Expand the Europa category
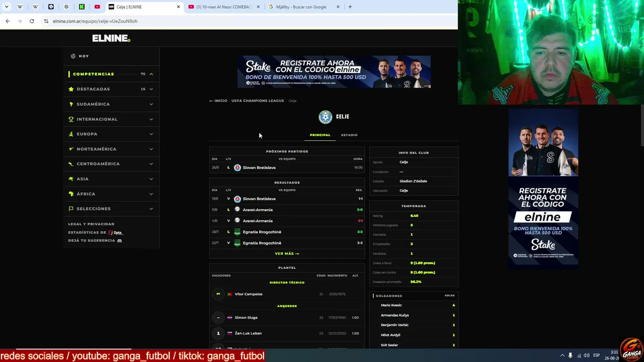Image resolution: width=644 pixels, height=362 pixels. 151,134
